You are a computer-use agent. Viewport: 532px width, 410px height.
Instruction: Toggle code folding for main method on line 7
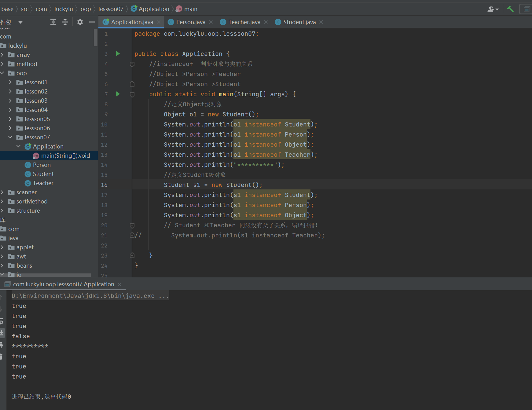pyautogui.click(x=132, y=94)
